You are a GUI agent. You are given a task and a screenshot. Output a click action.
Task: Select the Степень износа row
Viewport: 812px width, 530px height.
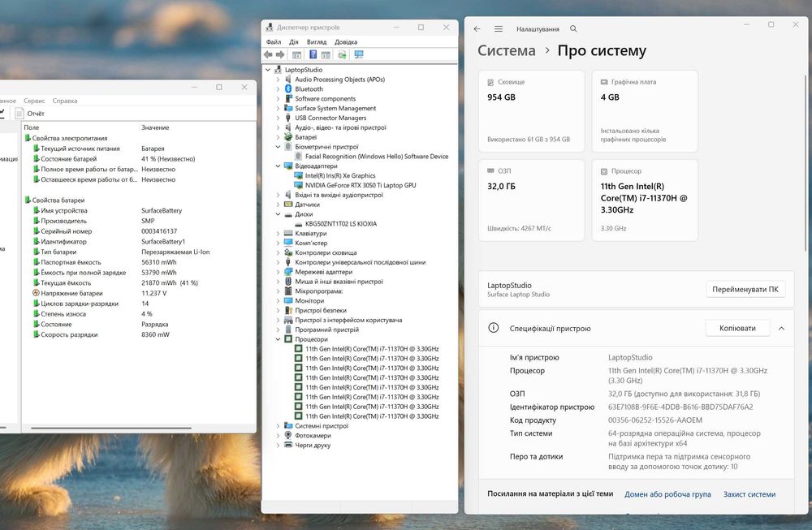(140, 314)
